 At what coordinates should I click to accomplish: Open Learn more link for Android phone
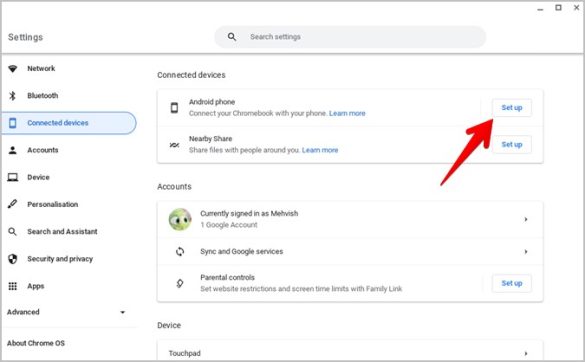[x=347, y=113]
